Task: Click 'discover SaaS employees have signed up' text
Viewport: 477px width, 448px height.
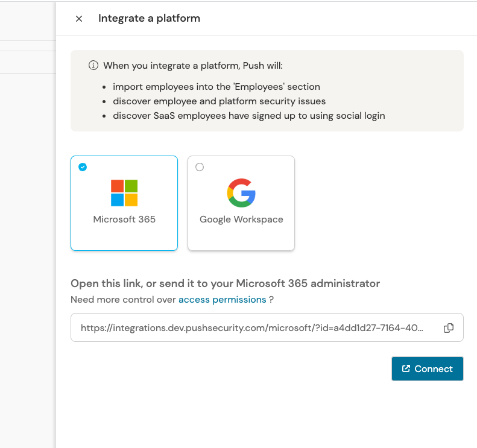Action: 249,116
